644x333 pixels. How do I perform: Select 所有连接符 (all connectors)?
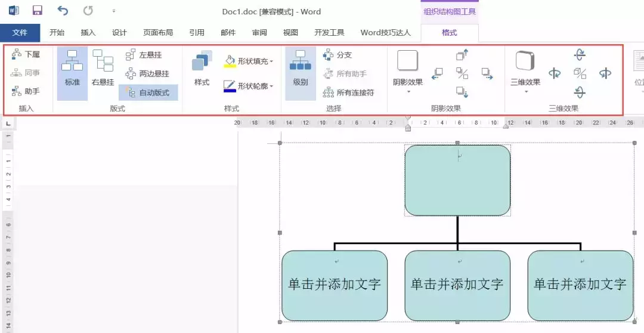(x=349, y=92)
